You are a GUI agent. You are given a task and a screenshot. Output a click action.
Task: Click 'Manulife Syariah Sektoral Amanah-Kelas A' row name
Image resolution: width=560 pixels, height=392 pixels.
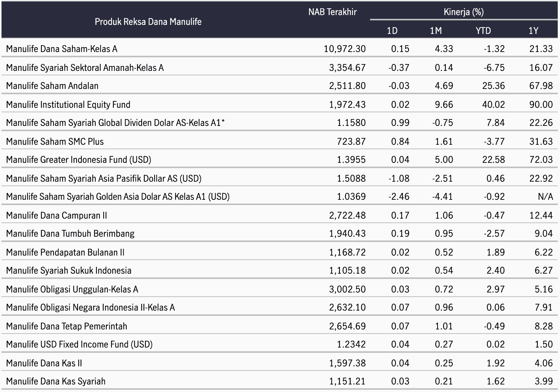(85, 67)
